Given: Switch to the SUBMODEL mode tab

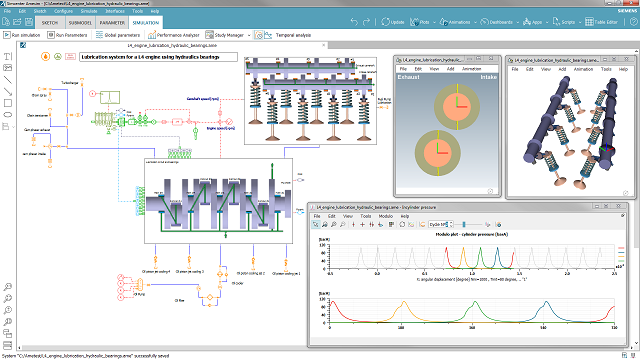Looking at the screenshot, I should (80, 22).
